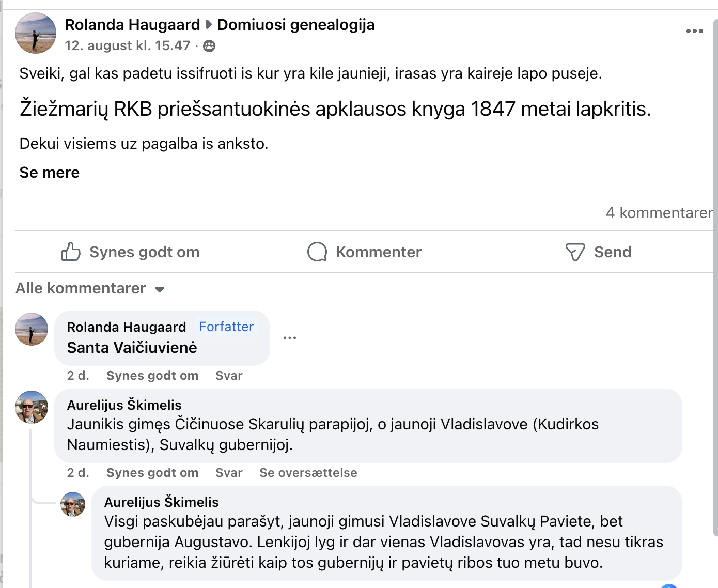
Task: Click Se oversættelse under Aurelijus's comment
Action: click(x=308, y=473)
